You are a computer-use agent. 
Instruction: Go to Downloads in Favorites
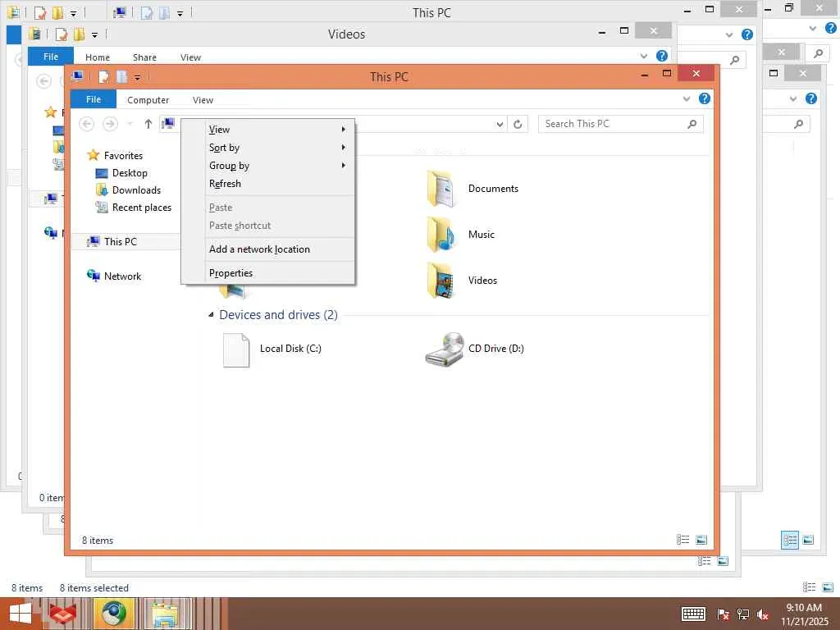click(x=136, y=190)
